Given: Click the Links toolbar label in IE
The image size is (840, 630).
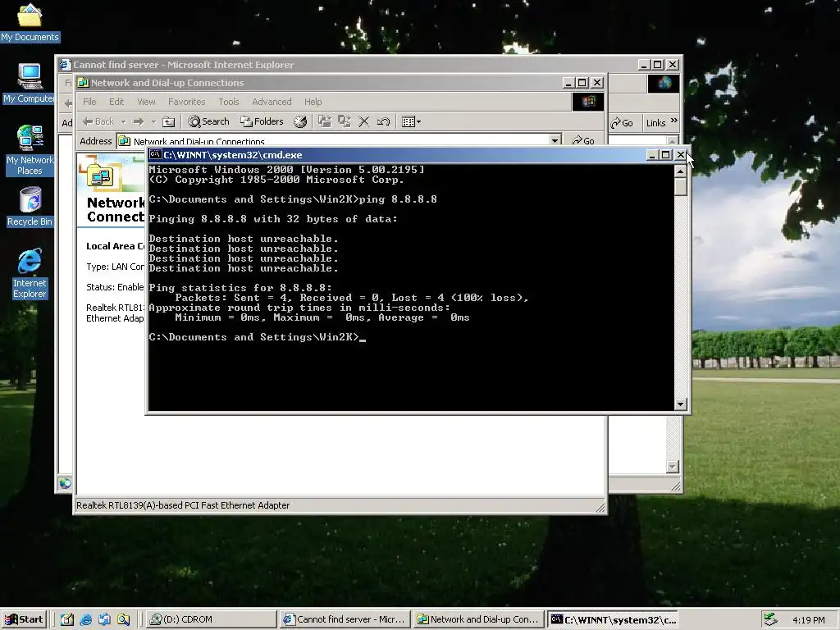Looking at the screenshot, I should pos(655,123).
